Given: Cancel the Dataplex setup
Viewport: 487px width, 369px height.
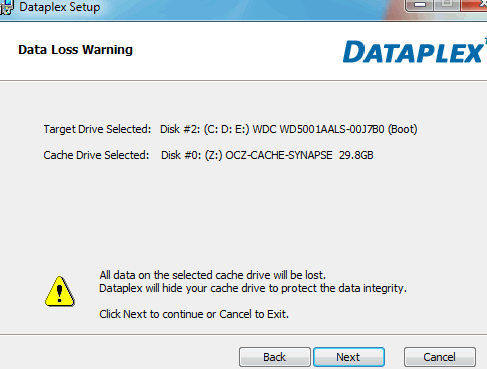Looking at the screenshot, I should [x=440, y=357].
